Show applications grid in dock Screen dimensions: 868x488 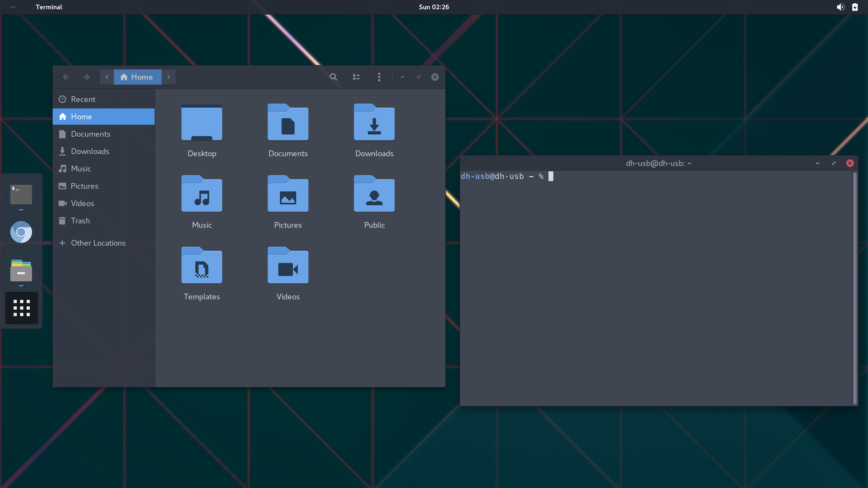coord(22,308)
